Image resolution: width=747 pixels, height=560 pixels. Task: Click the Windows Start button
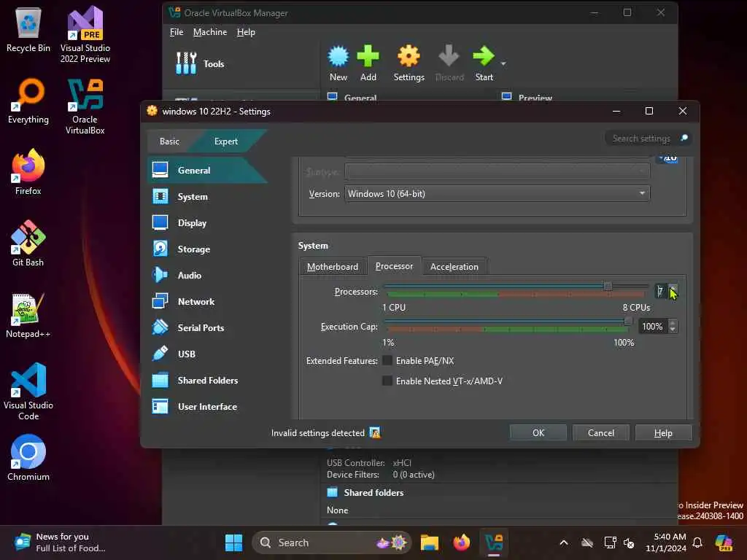point(233,542)
